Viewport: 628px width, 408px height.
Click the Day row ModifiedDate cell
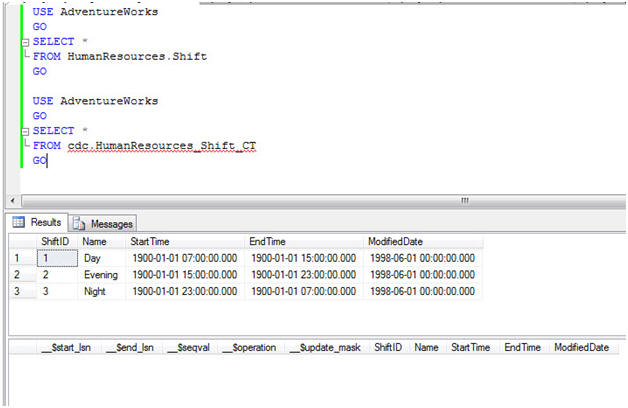[x=423, y=258]
